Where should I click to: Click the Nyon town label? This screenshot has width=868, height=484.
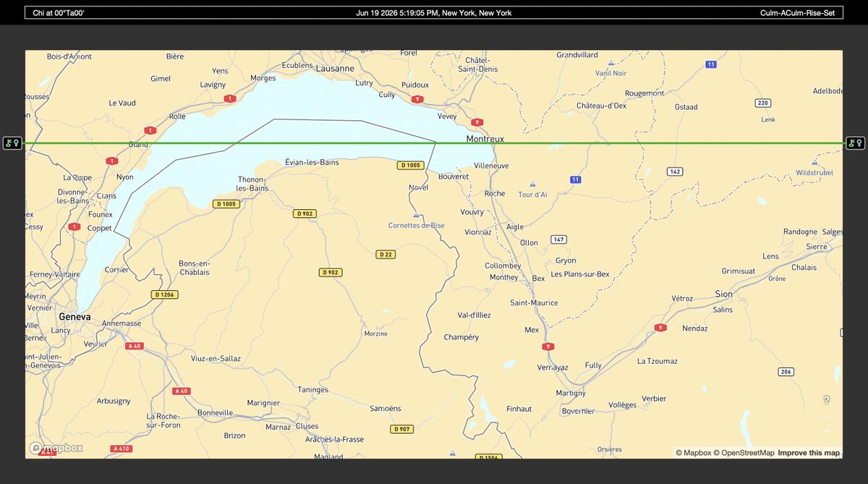click(124, 177)
